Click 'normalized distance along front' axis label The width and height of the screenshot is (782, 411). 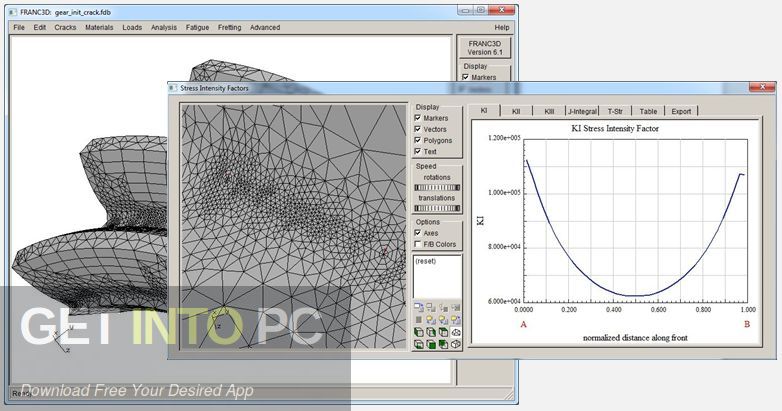tap(635, 338)
